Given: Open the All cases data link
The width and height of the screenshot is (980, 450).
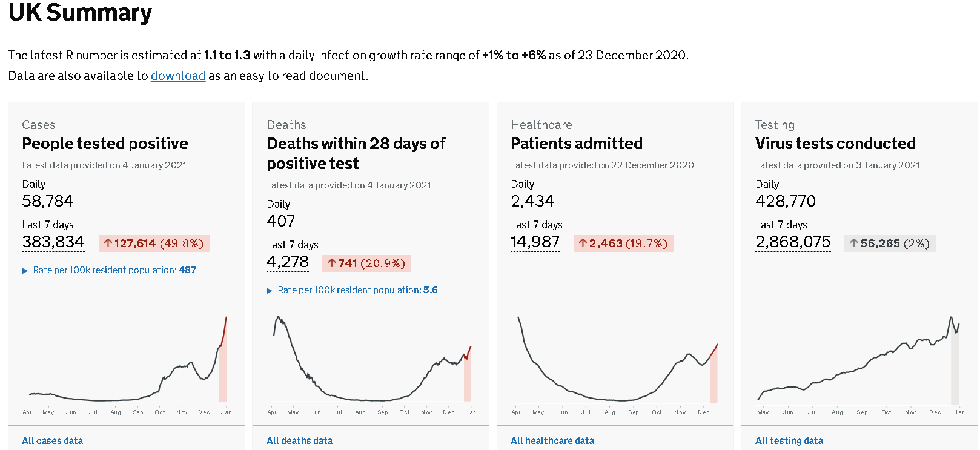Looking at the screenshot, I should pyautogui.click(x=52, y=441).
